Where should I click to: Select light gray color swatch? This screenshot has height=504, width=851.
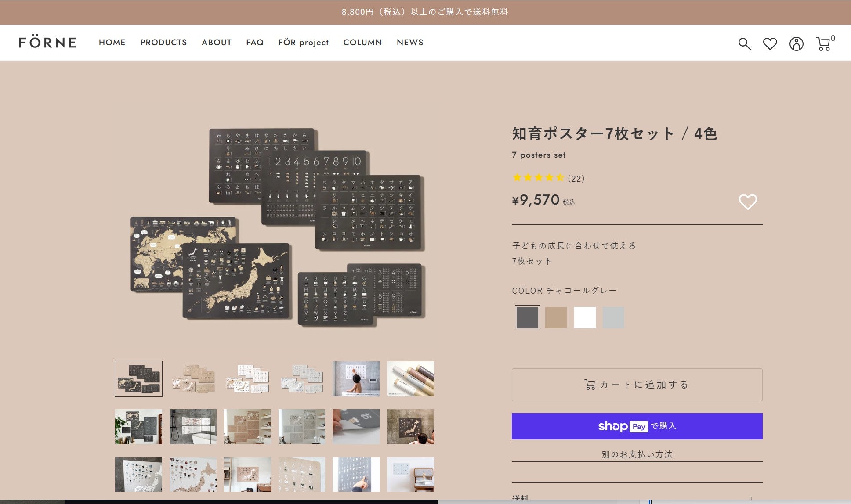[x=613, y=317]
